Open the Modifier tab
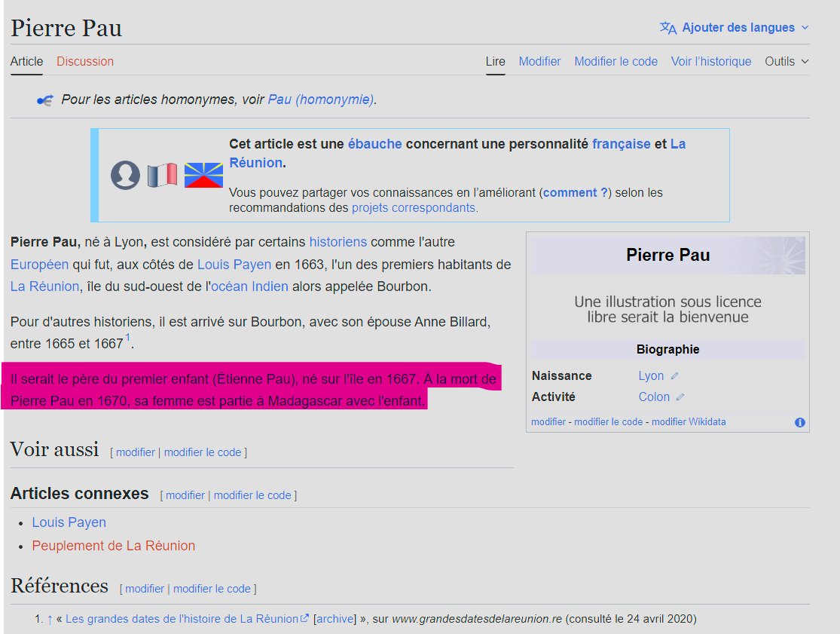The image size is (840, 634). pyautogui.click(x=539, y=62)
